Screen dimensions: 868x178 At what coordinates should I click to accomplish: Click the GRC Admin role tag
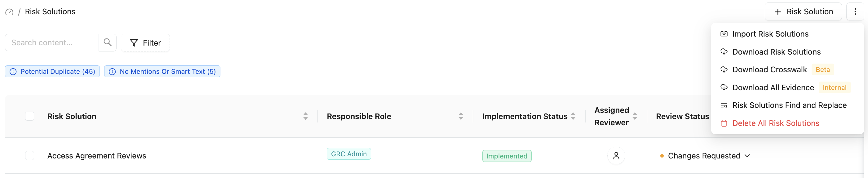point(349,154)
